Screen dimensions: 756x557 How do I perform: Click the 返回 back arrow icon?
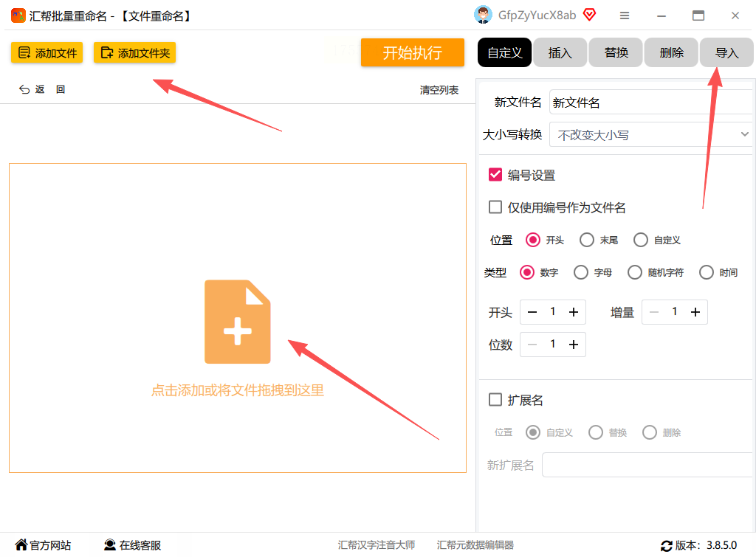point(24,89)
